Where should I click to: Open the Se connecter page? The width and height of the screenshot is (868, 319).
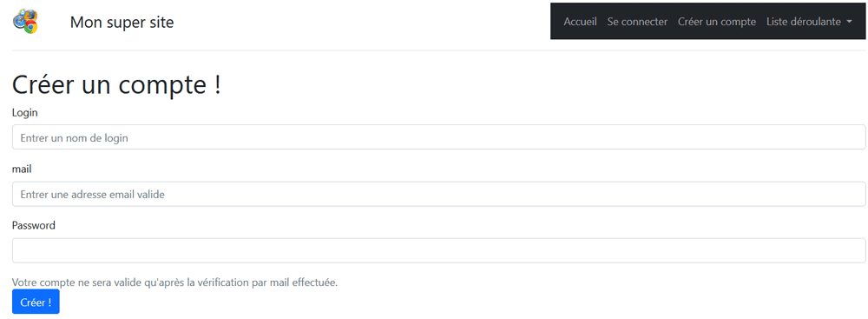coord(637,22)
